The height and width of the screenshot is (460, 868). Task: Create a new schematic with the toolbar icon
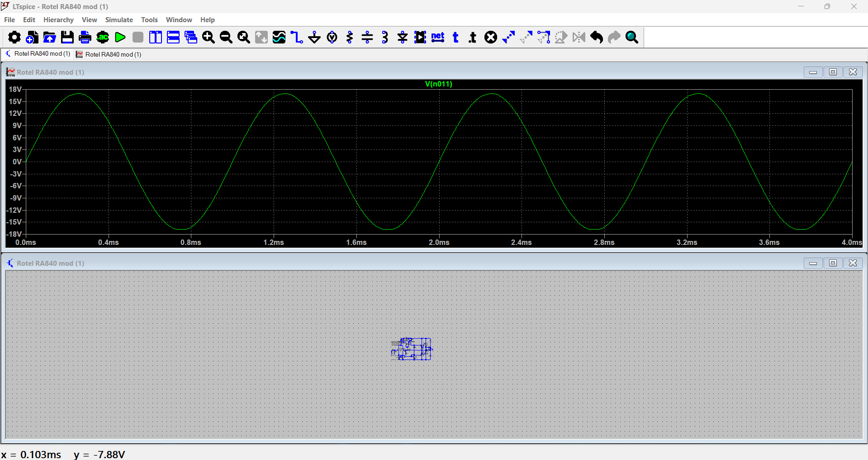coord(32,37)
